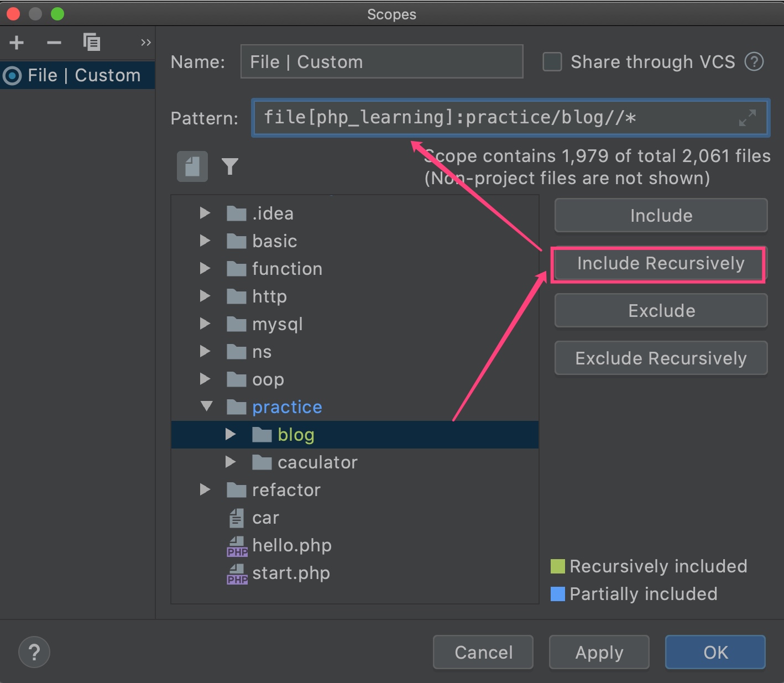Viewport: 784px width, 683px height.
Task: Select the caculator tree label
Action: coord(317,462)
